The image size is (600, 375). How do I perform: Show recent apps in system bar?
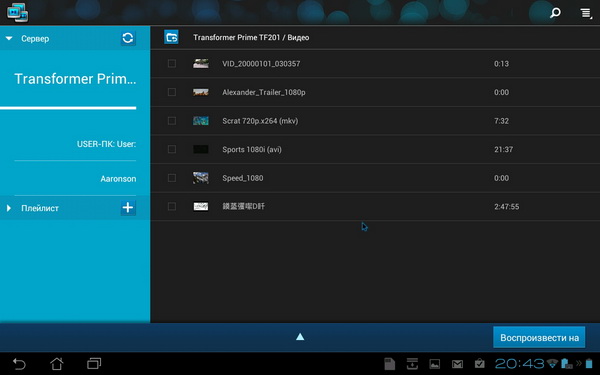tap(94, 363)
